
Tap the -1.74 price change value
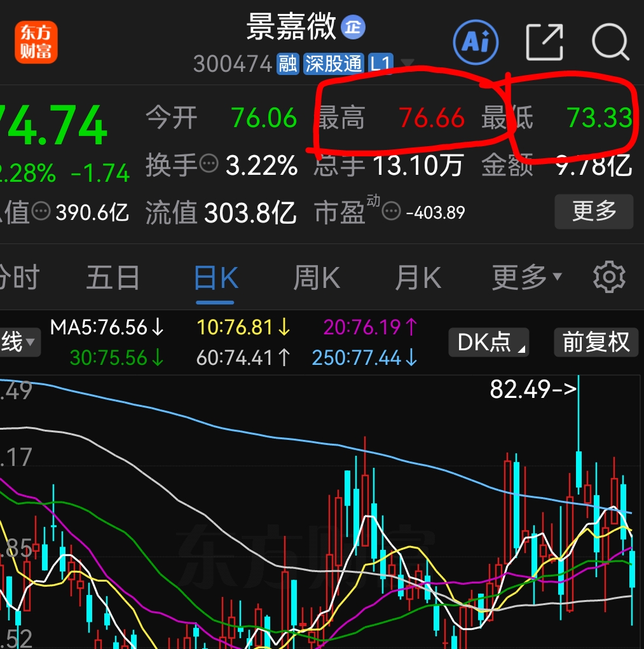tap(100, 173)
